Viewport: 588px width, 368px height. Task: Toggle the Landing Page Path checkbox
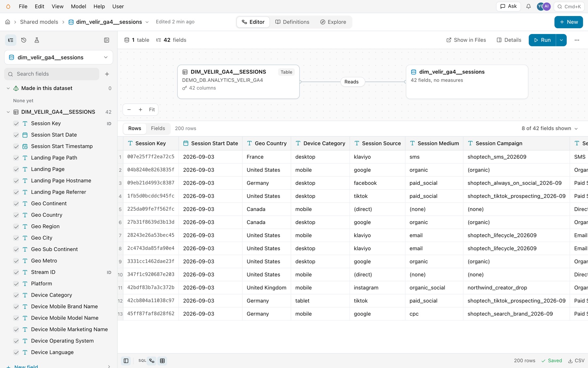pos(16,158)
